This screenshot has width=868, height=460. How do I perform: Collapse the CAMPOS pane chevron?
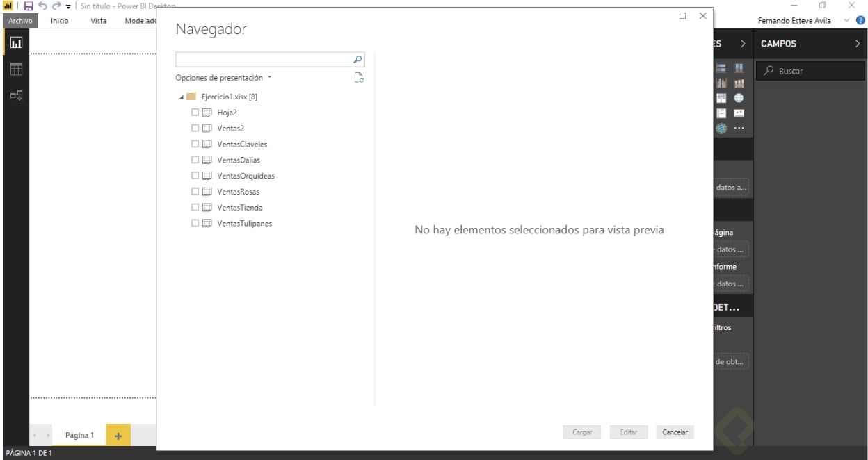point(857,43)
